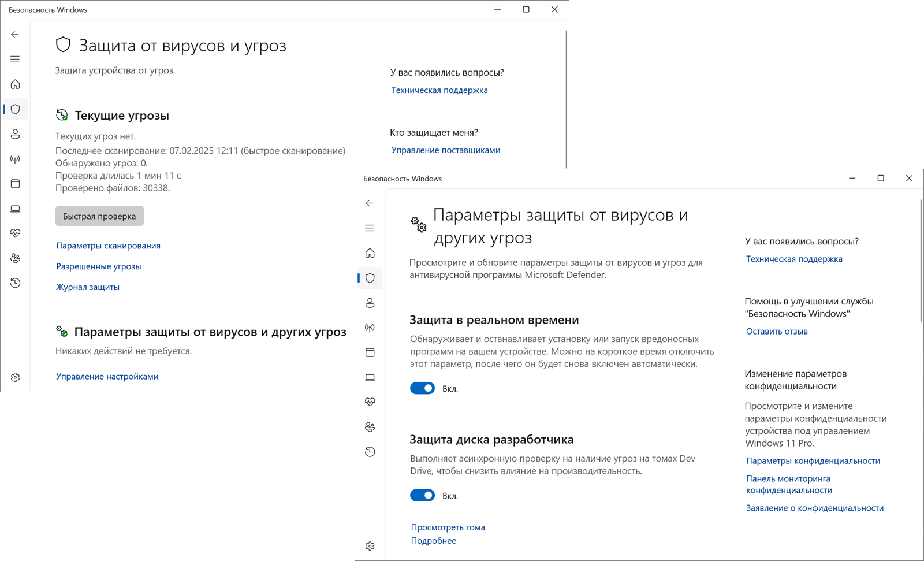924x561 pixels.
Task: Click Текущие угрозы heading icon
Action: coord(62,115)
